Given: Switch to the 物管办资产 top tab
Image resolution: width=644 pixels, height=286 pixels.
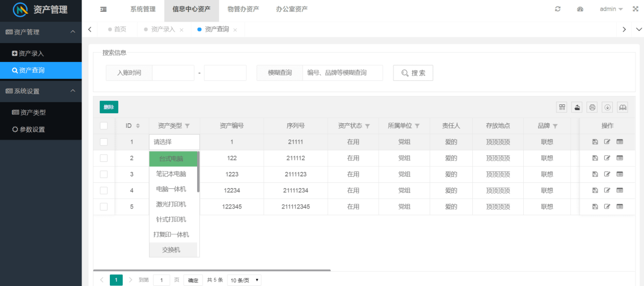Looking at the screenshot, I should (x=243, y=9).
